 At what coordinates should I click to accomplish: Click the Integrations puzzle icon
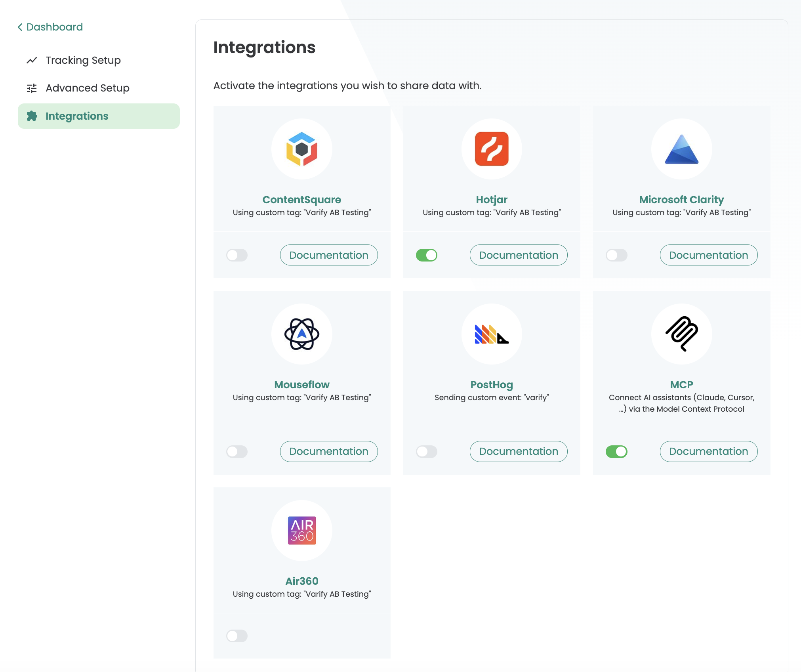[32, 116]
